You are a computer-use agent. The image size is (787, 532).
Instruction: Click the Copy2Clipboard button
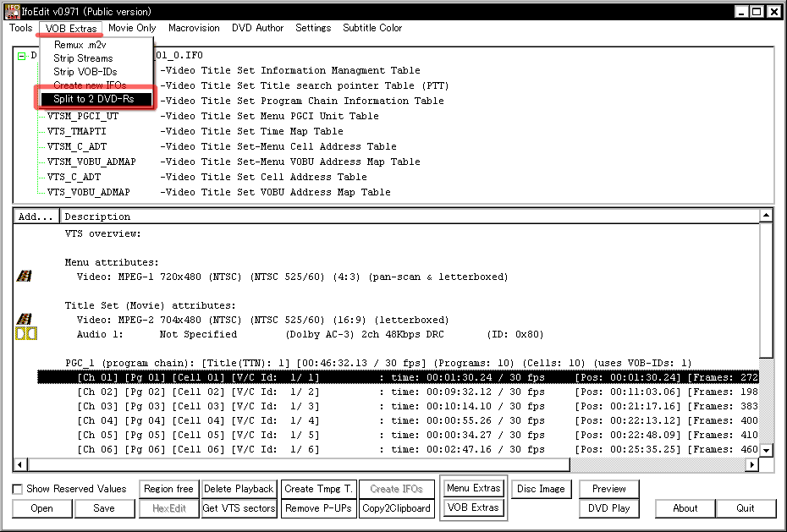point(397,508)
